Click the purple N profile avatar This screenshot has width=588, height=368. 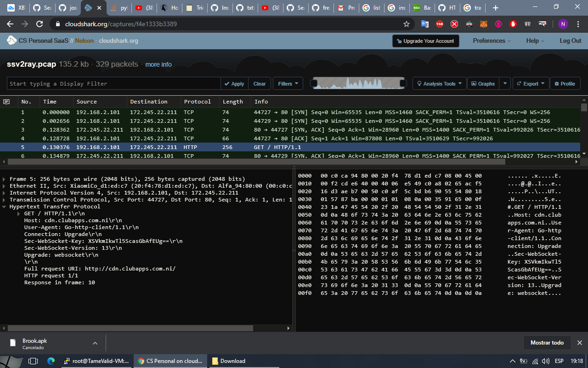tap(563, 24)
